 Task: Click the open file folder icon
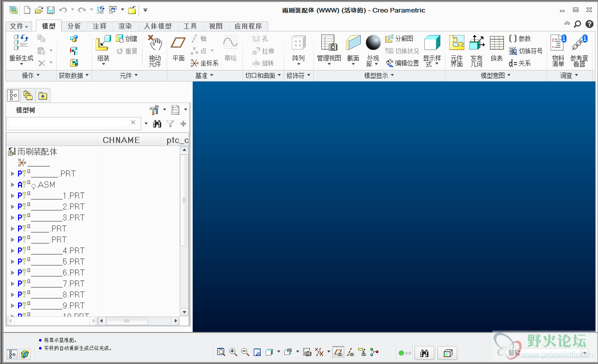tap(39, 10)
